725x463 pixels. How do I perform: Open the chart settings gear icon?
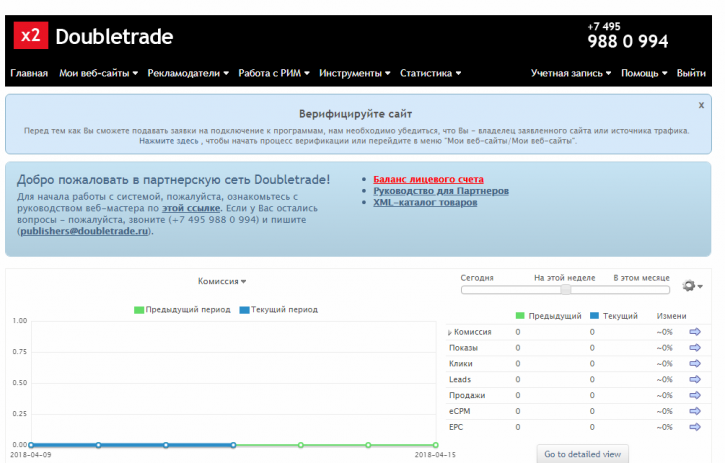(692, 286)
